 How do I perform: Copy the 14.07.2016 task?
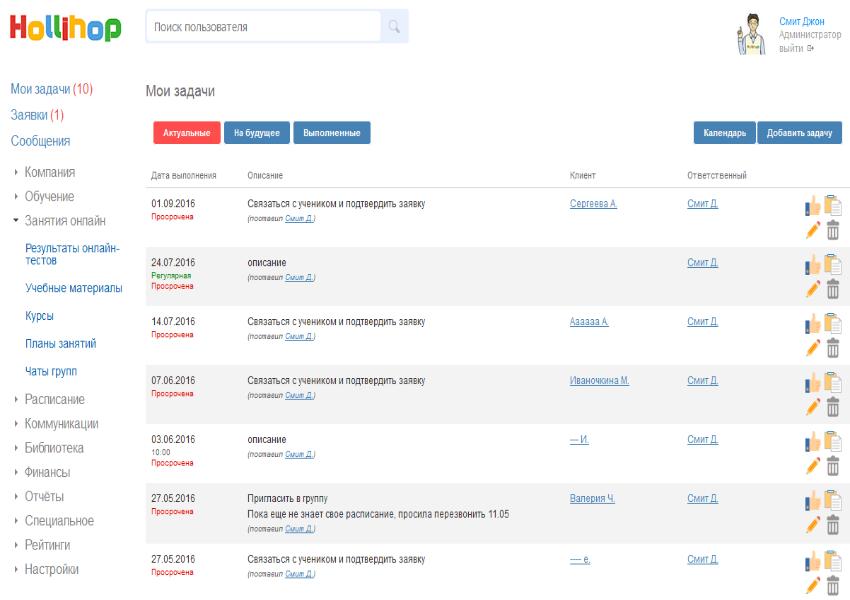click(833, 323)
